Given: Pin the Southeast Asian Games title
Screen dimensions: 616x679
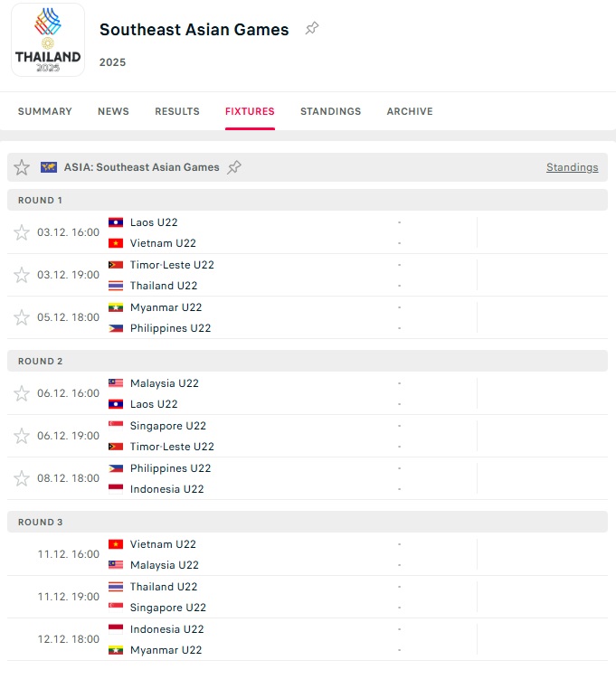Looking at the screenshot, I should click(x=312, y=29).
